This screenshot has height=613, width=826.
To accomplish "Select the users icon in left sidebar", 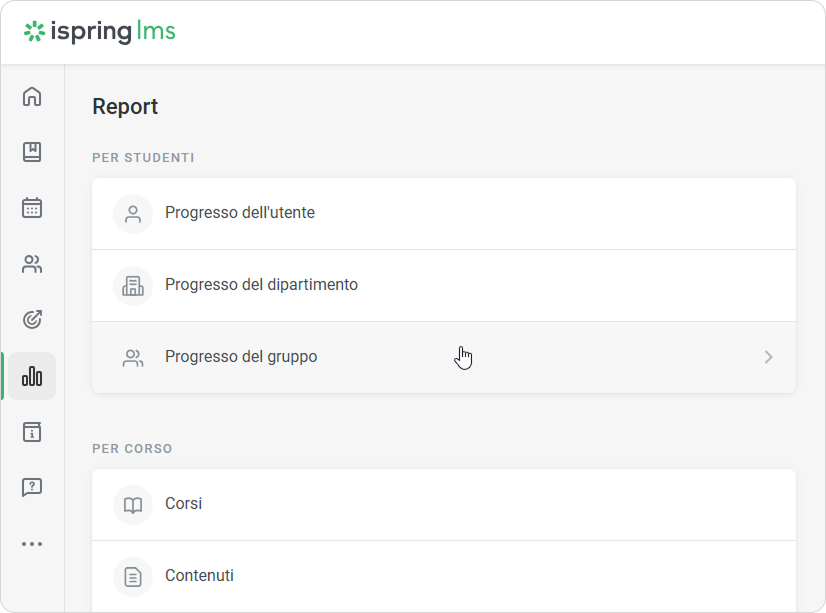I will [x=32, y=264].
